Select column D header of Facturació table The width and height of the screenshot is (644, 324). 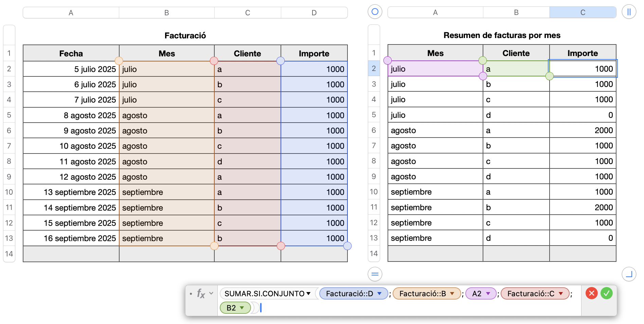pyautogui.click(x=314, y=13)
